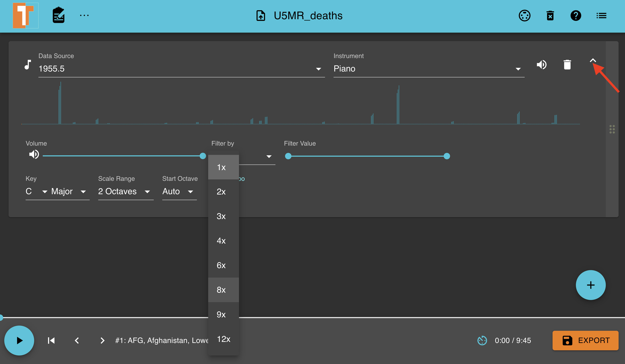The width and height of the screenshot is (625, 364).
Task: Mute the track using top speaker icon
Action: point(542,65)
